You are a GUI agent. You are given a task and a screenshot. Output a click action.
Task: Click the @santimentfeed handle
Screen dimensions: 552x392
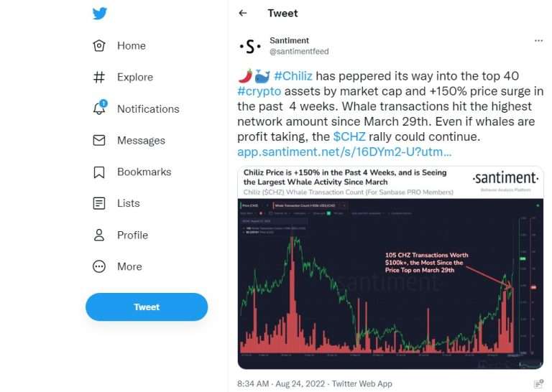(x=299, y=51)
